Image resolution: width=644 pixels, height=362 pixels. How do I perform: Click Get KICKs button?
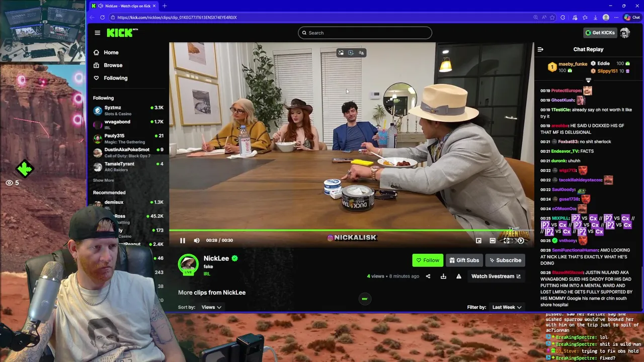pyautogui.click(x=600, y=33)
